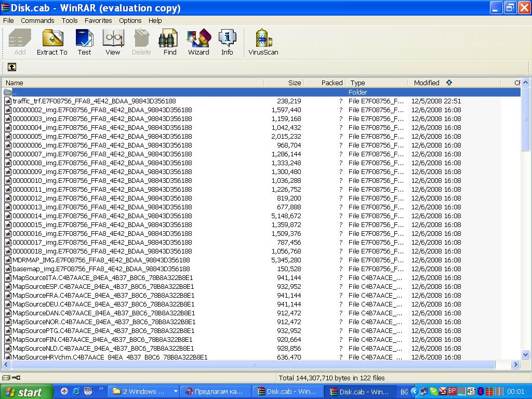532x399 pixels.
Task: Open the View file tool
Action: 113,42
